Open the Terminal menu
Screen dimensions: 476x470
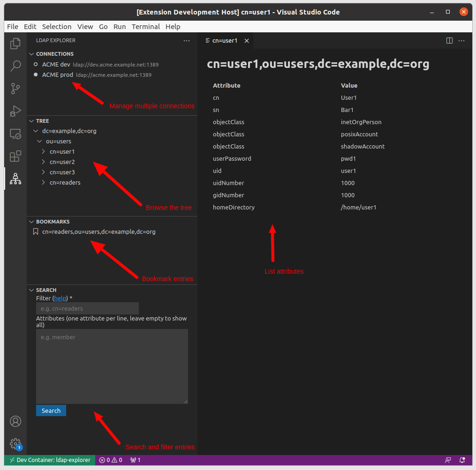(x=146, y=27)
